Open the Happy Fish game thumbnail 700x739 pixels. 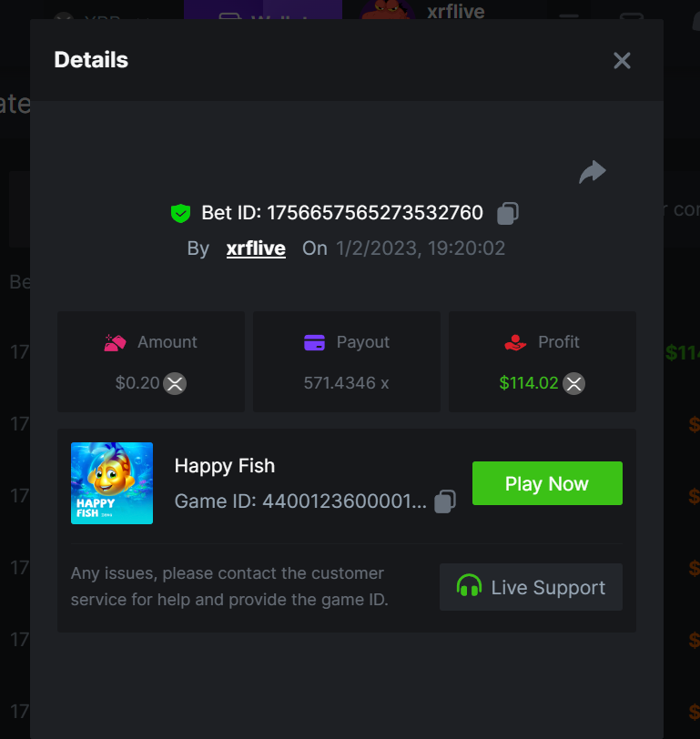click(x=112, y=483)
